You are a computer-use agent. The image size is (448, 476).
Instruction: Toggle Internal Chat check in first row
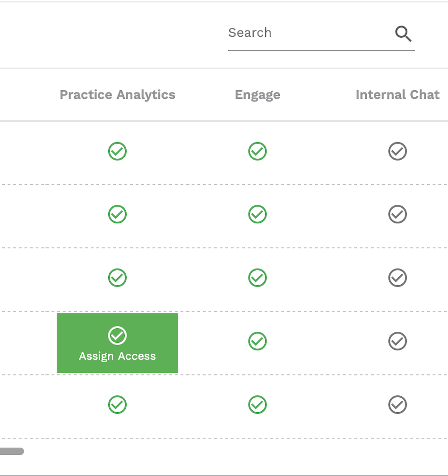pyautogui.click(x=397, y=151)
